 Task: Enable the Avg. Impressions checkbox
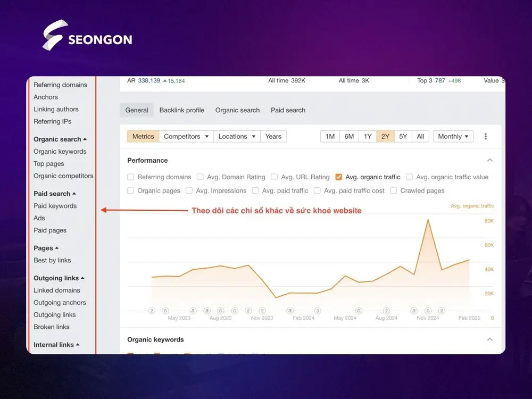pyautogui.click(x=189, y=190)
